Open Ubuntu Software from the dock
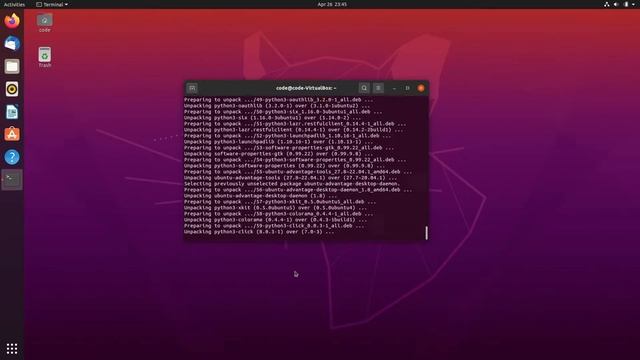 point(12,134)
